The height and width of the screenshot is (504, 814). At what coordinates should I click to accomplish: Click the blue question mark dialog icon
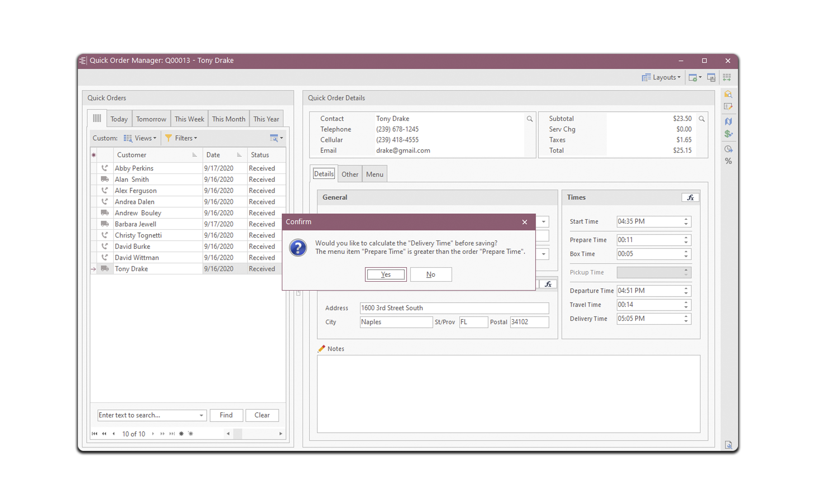[298, 248]
